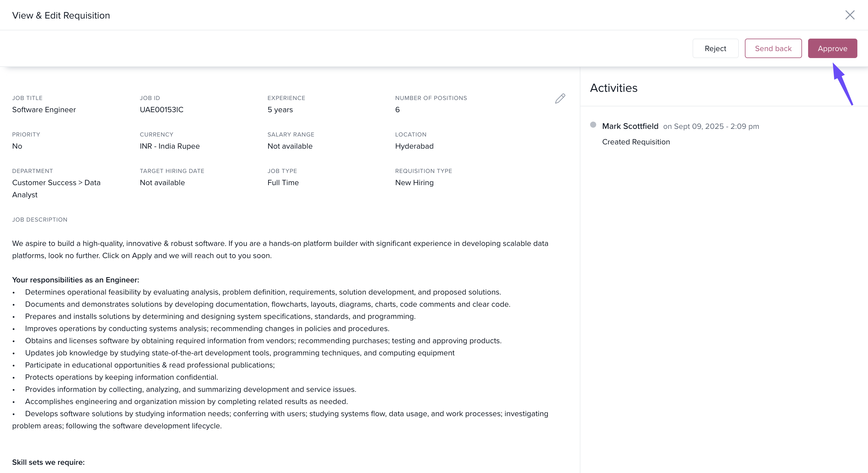This screenshot has width=868, height=473.
Task: Click the INR - India Rupee currency value
Action: point(169,146)
